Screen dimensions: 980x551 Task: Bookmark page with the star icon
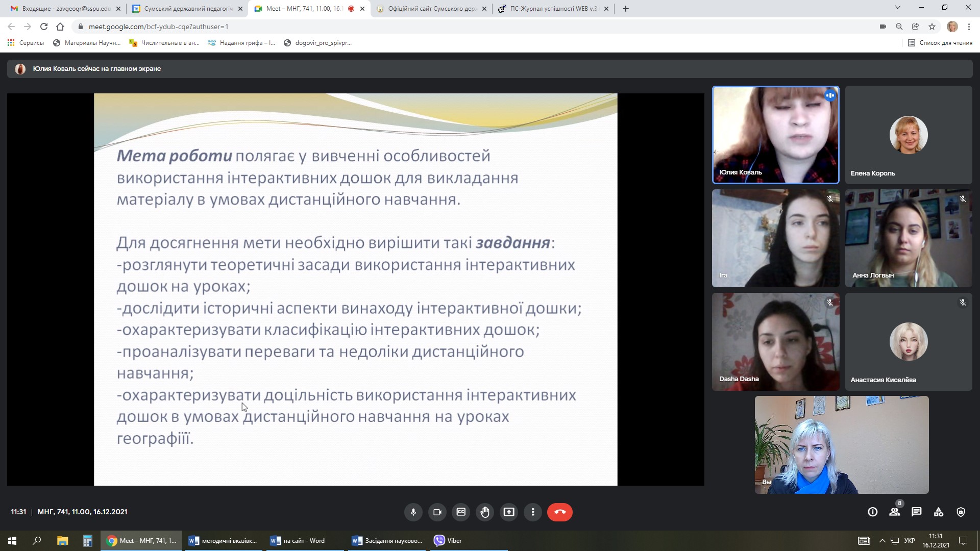pyautogui.click(x=932, y=27)
